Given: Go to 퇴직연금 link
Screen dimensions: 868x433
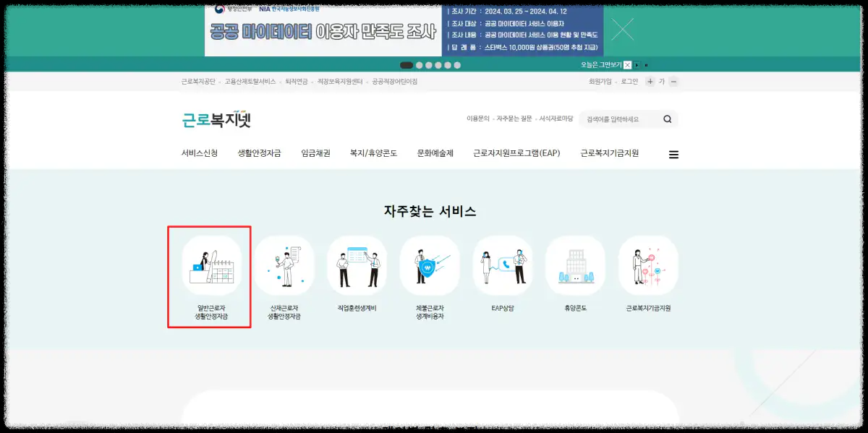Looking at the screenshot, I should coord(297,82).
